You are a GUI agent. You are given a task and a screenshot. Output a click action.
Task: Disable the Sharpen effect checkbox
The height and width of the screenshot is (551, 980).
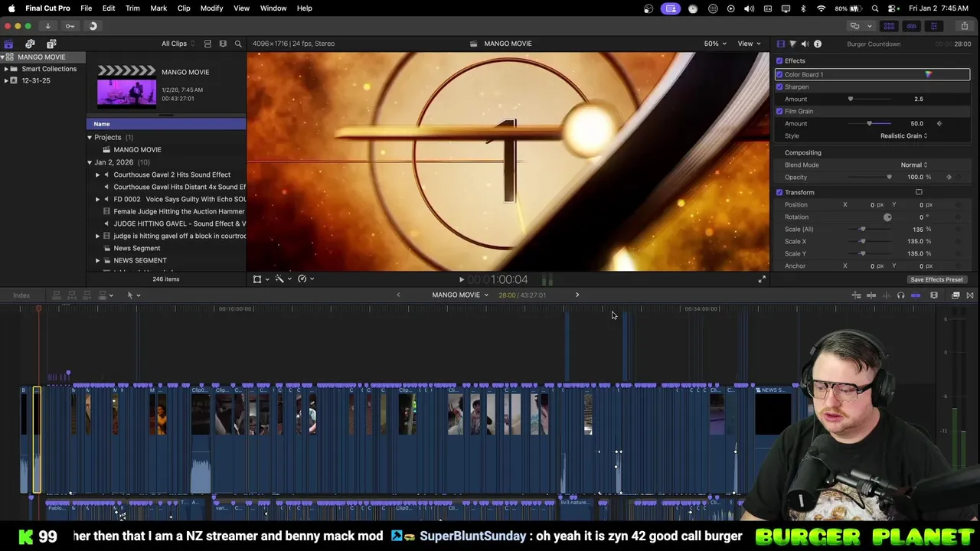pyautogui.click(x=779, y=86)
